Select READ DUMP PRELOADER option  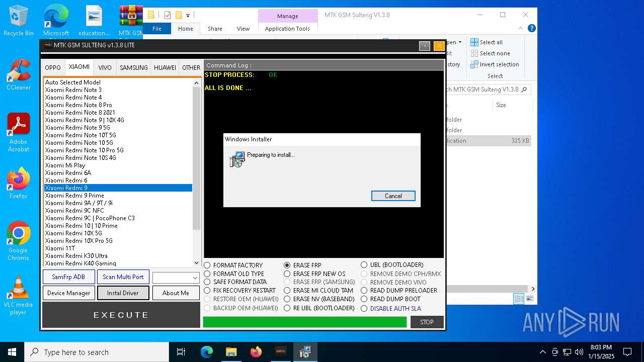(x=399, y=291)
